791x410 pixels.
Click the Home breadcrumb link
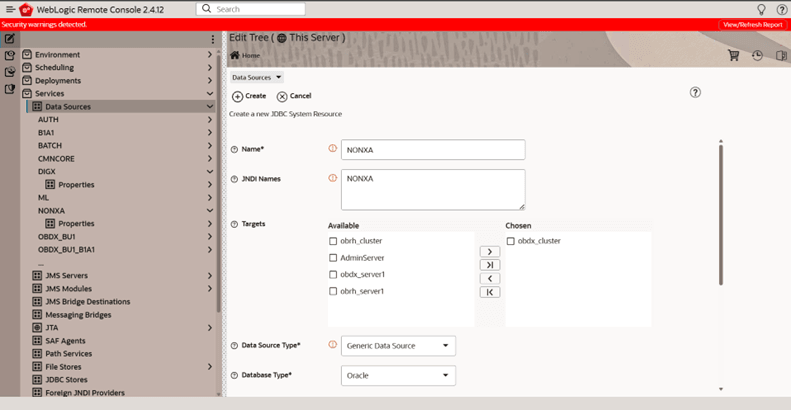pos(251,55)
